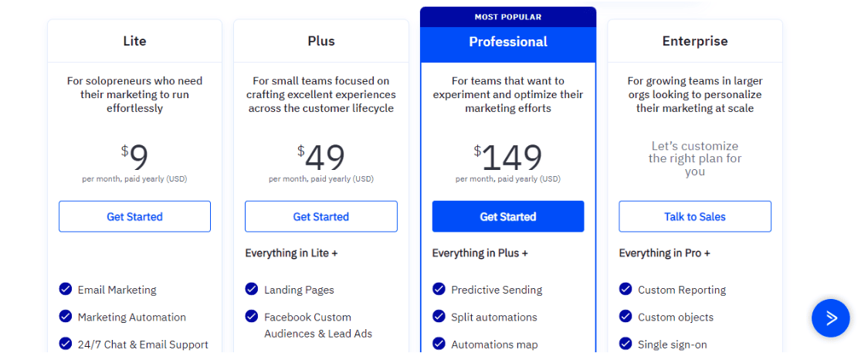This screenshot has width=868, height=360.
Task: Click checkmark icon beside Split automations
Action: [x=439, y=317]
